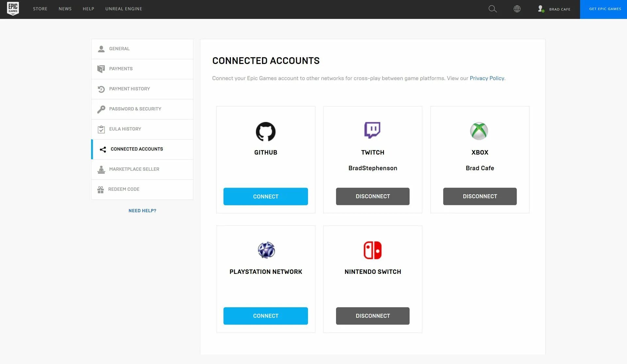Image resolution: width=627 pixels, height=364 pixels.
Task: Click the NEED HELP? link
Action: pos(142,211)
